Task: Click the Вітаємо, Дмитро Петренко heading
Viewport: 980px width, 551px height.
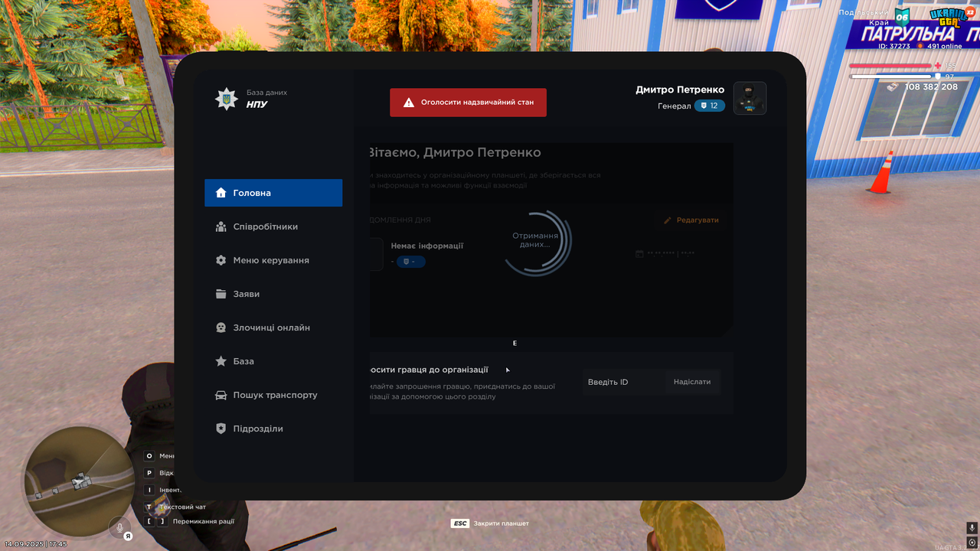Action: pos(455,152)
